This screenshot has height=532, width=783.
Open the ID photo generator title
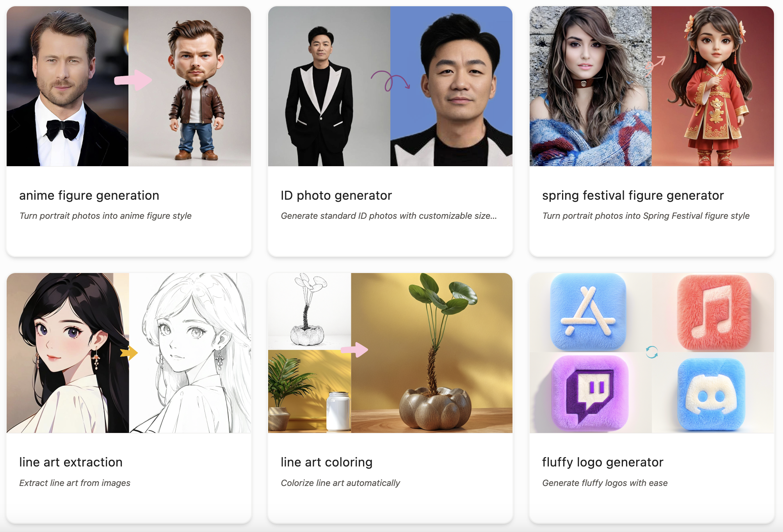coord(336,195)
